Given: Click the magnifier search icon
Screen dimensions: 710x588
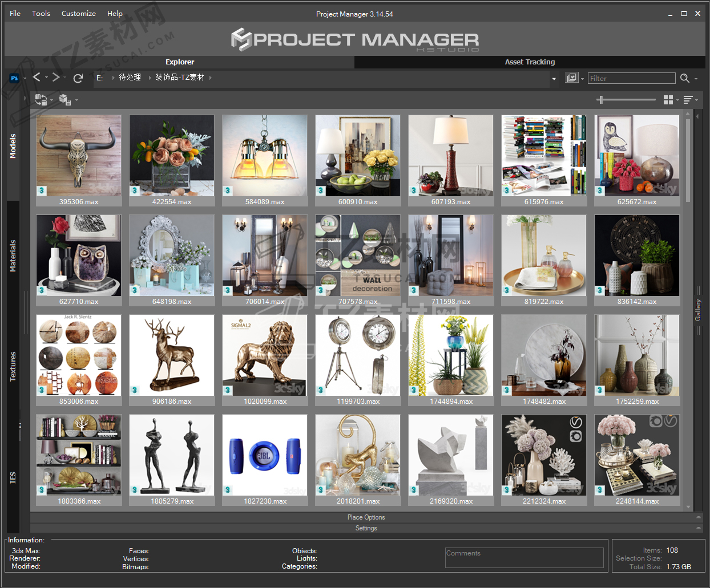Looking at the screenshot, I should (x=685, y=78).
